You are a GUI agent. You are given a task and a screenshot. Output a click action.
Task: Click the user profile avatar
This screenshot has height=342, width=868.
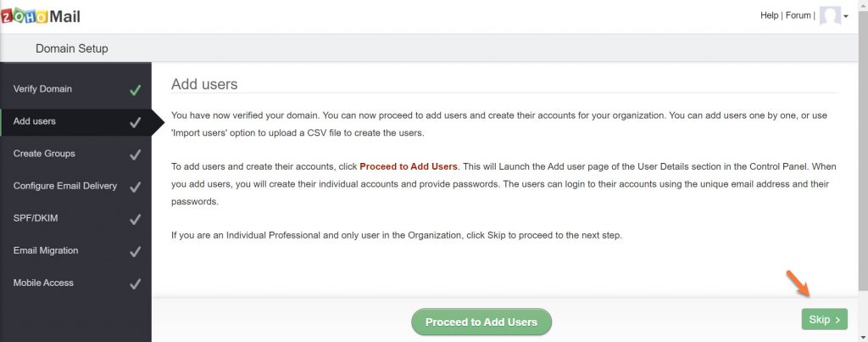(x=830, y=16)
